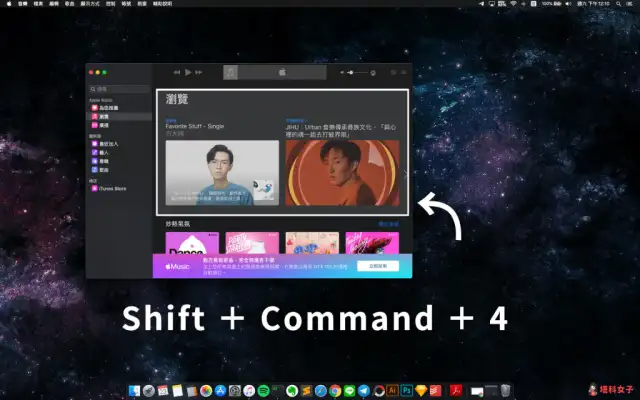The height and width of the screenshot is (400, 640).
Task: Open Finder from the Dock
Action: (134, 391)
